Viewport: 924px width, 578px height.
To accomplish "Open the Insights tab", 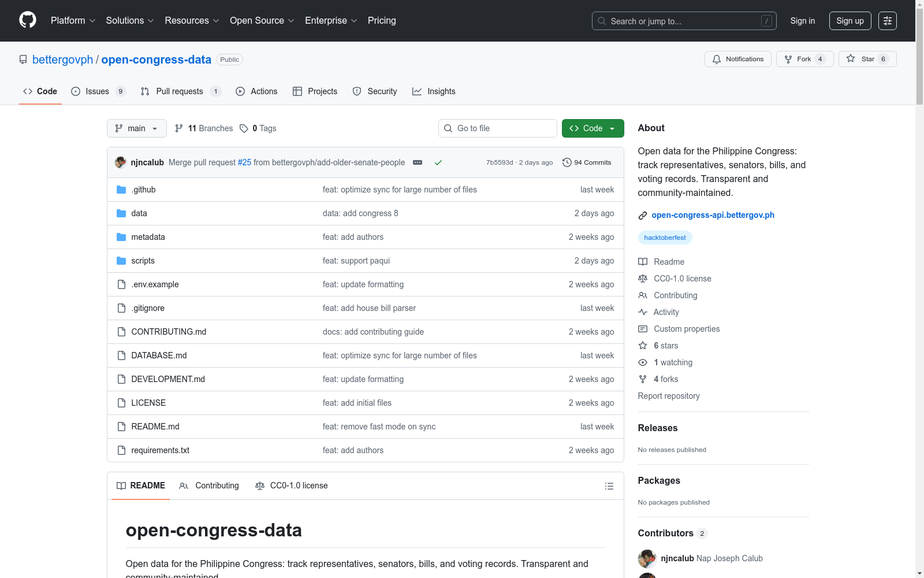I will point(434,91).
